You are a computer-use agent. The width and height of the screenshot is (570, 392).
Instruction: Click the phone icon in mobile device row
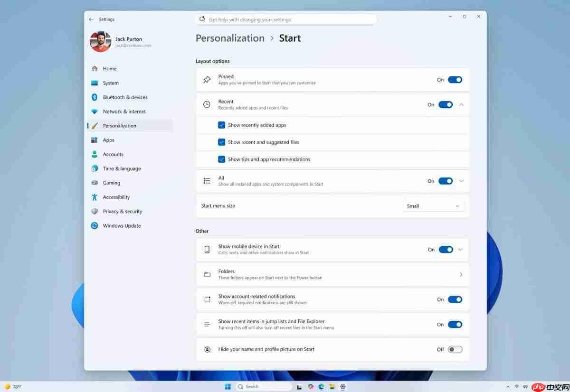point(207,250)
